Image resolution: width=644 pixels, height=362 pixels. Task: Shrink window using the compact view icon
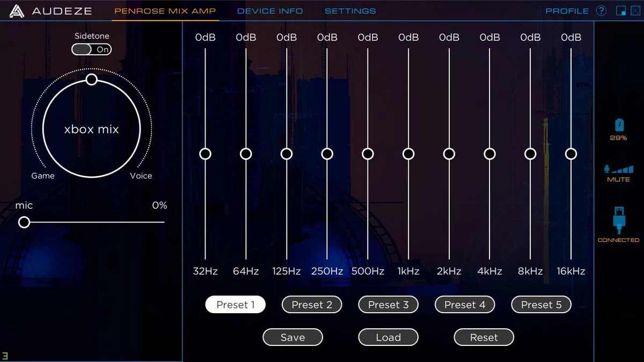pos(621,11)
